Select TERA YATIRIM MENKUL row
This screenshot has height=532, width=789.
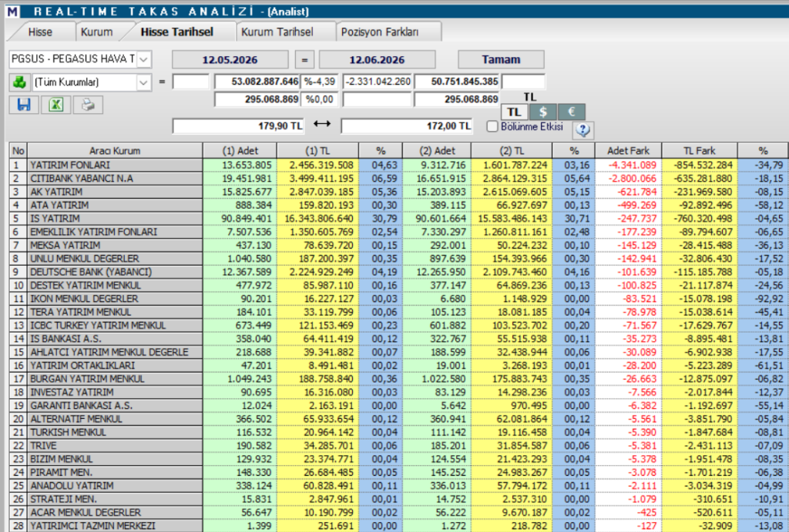click(x=398, y=312)
